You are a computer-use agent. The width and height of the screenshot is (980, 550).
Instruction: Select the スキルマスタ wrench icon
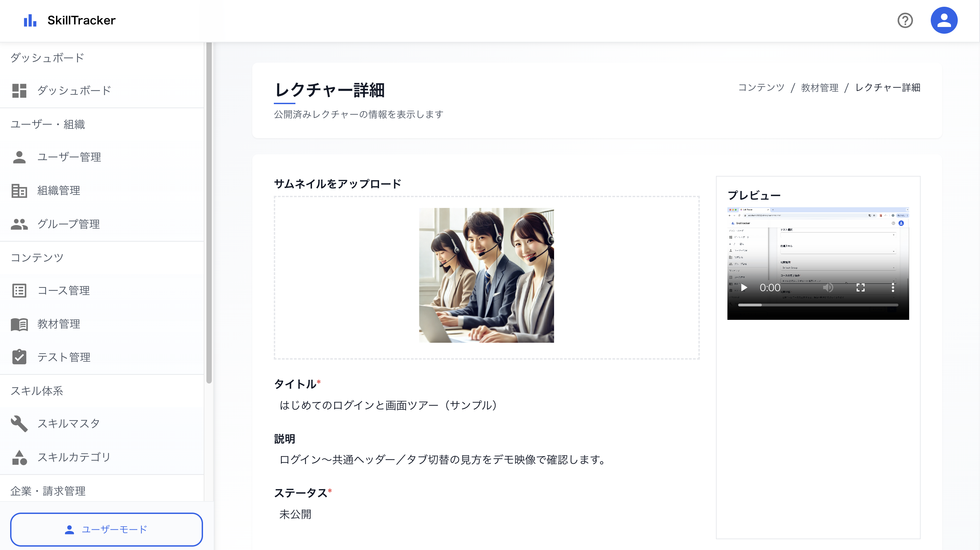coord(20,423)
